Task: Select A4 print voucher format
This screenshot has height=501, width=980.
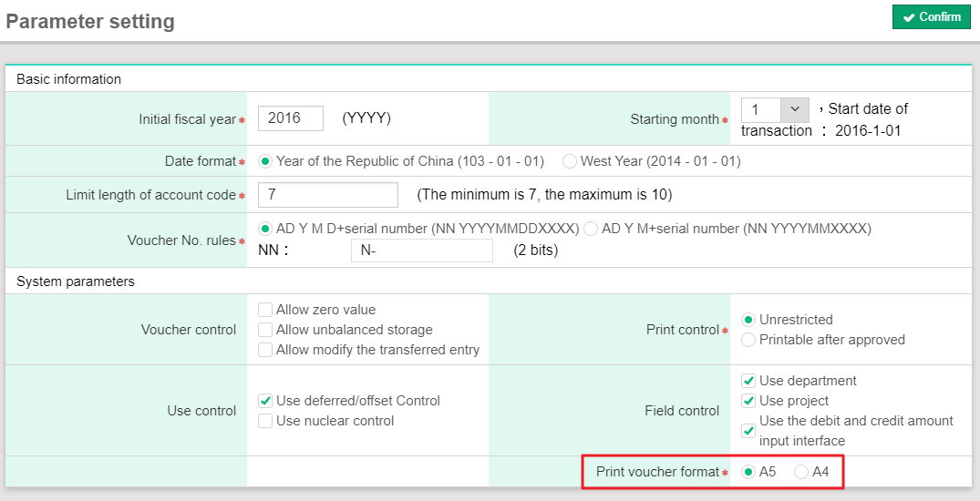Action: coord(801,472)
